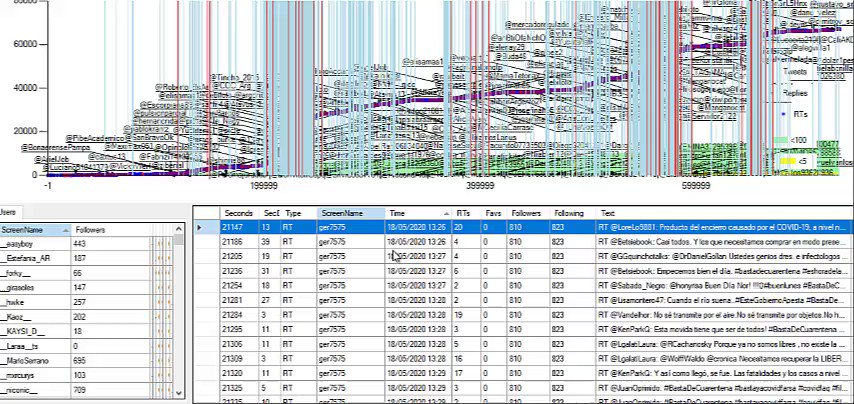
Task: Select user __girasoles in users list
Action: 35,287
